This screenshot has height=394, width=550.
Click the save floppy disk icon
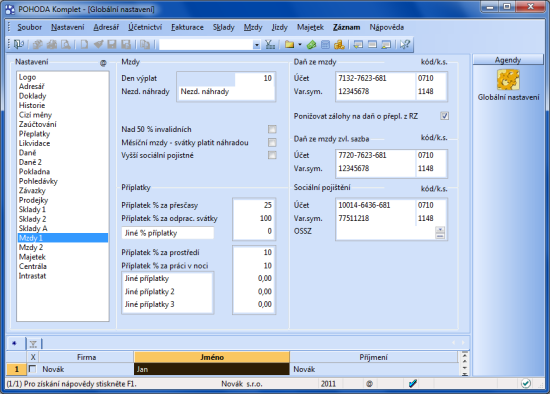(x=112, y=44)
